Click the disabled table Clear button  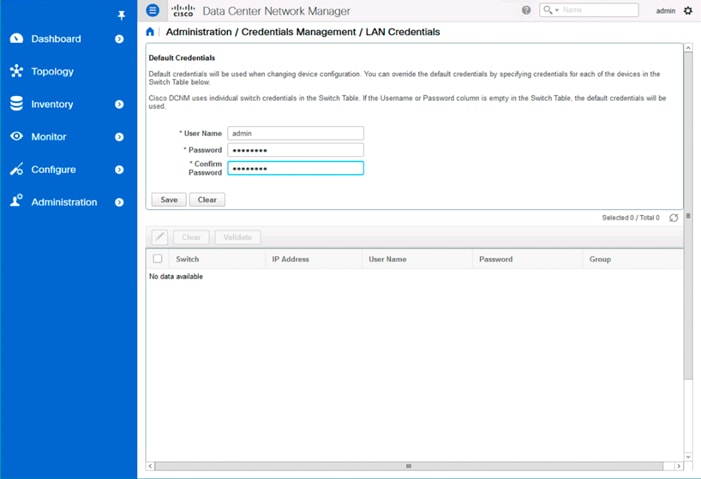point(191,237)
